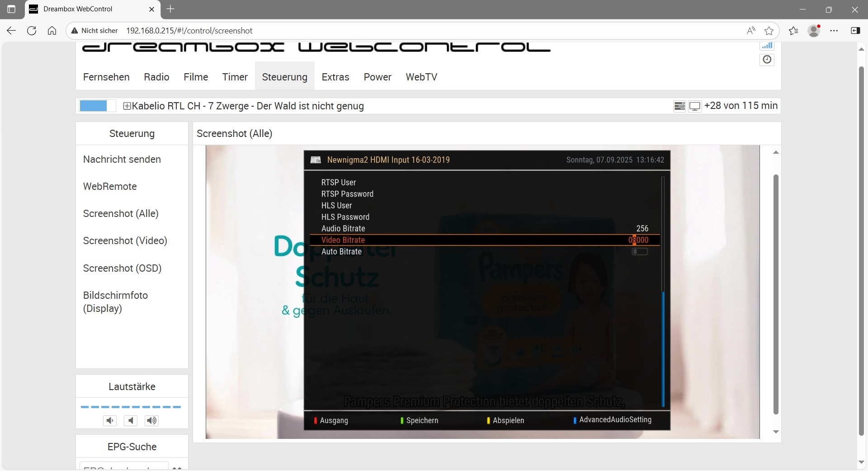
Task: Close the Dreambox WebControl tab
Action: tap(152, 9)
